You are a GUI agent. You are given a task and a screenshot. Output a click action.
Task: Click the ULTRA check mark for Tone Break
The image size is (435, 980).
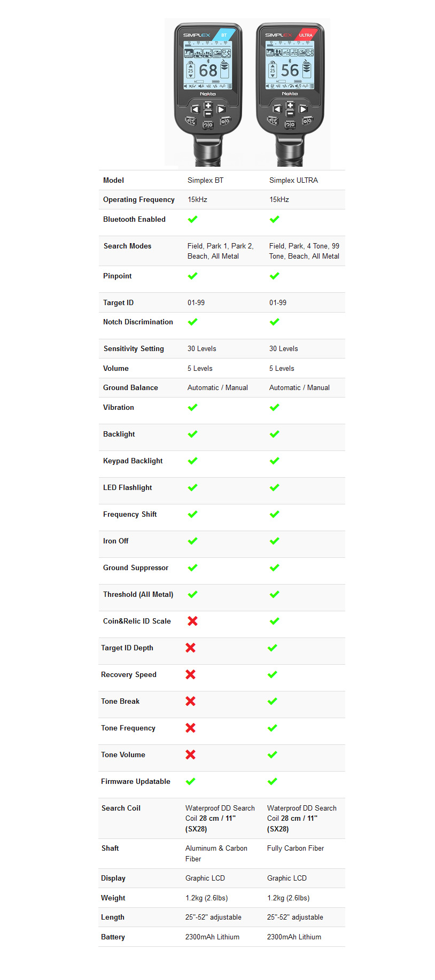273,701
